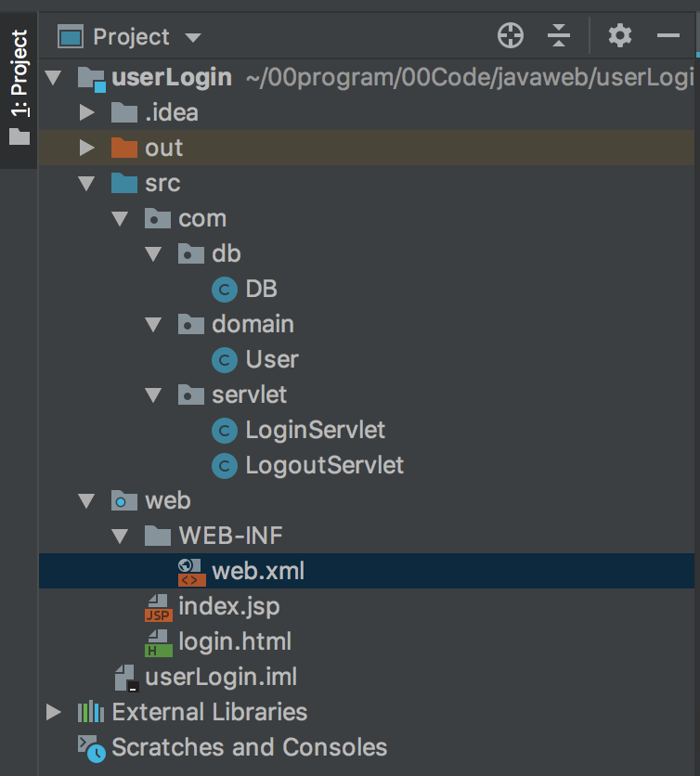Select the index.jsp file name
Viewport: 700px width, 776px height.
[229, 607]
